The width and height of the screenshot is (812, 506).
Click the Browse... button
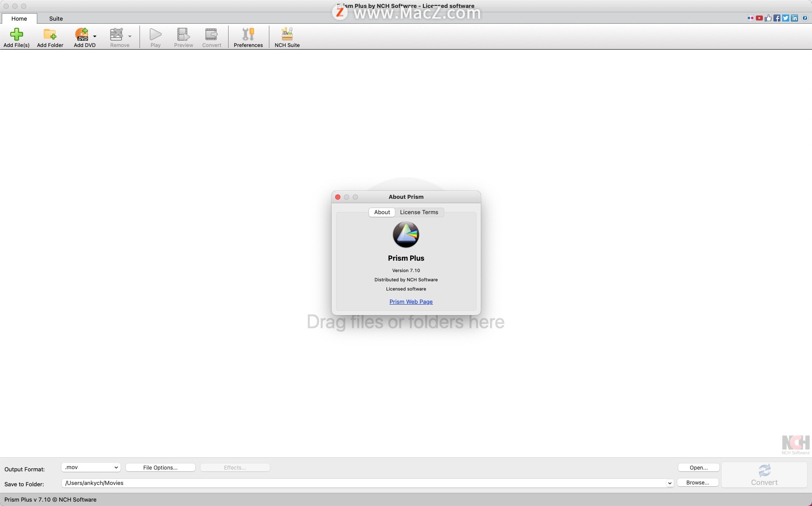click(x=698, y=483)
